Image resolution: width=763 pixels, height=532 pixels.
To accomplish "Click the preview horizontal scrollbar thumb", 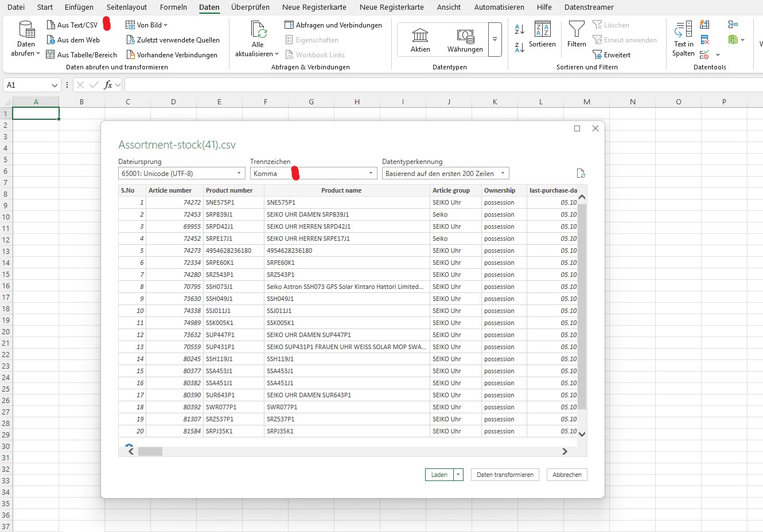I will click(x=150, y=452).
